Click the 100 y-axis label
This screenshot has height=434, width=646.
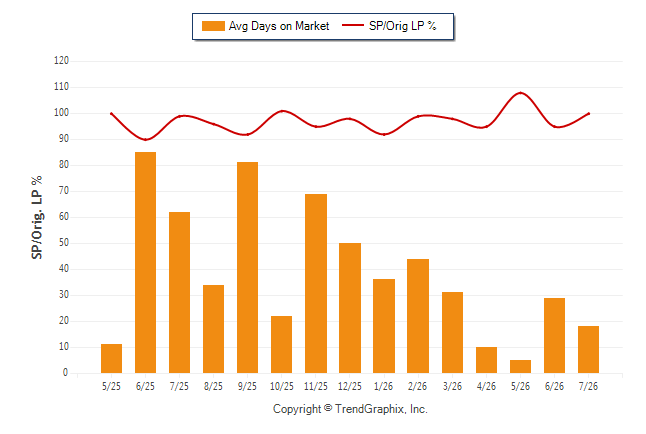[x=61, y=113]
